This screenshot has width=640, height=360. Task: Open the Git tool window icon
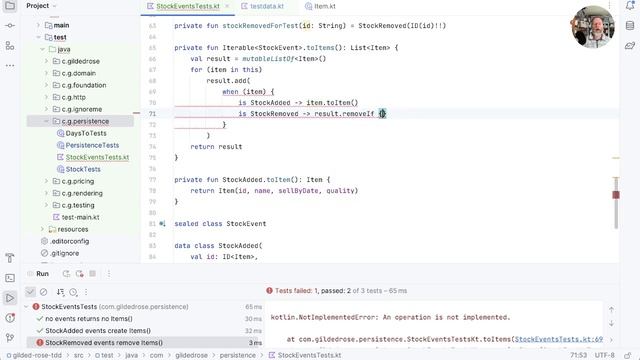10,338
